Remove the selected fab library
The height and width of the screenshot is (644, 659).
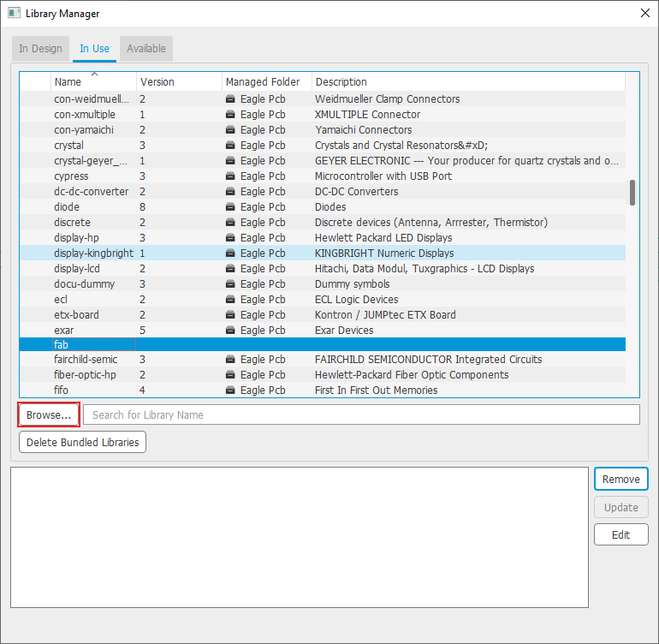[621, 479]
